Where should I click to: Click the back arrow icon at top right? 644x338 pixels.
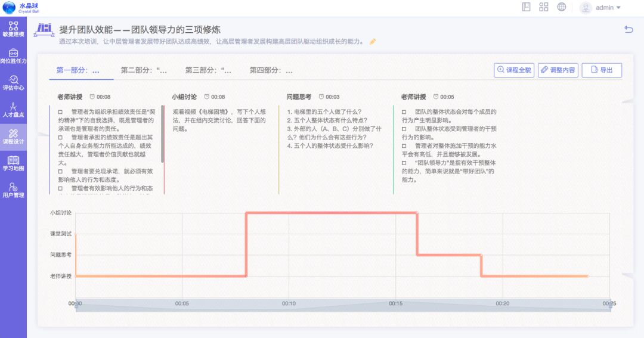pyautogui.click(x=628, y=29)
